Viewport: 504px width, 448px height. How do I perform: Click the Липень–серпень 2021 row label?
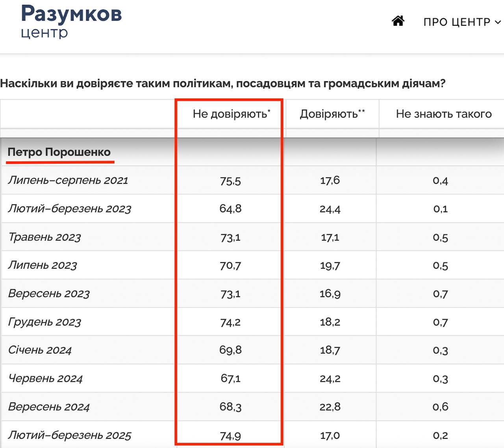68,180
